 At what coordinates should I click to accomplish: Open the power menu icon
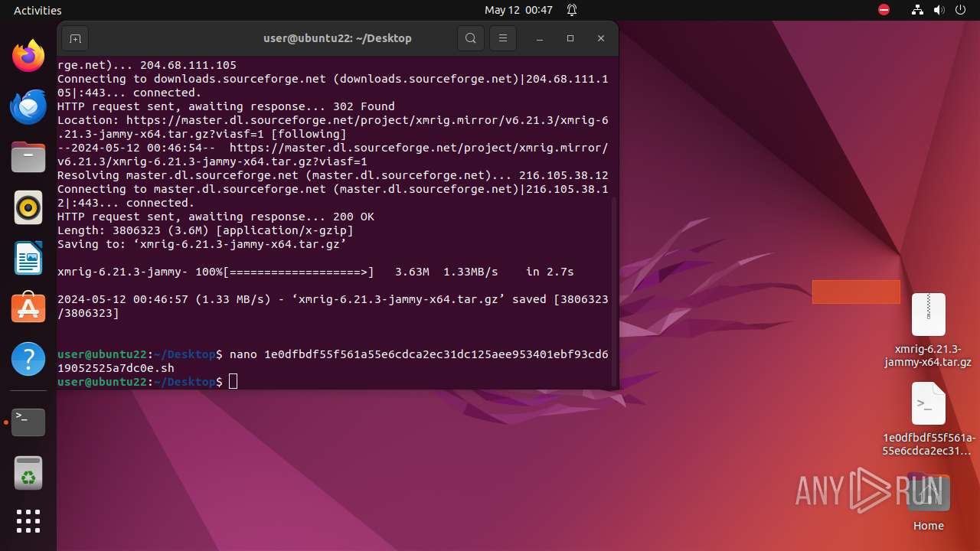click(960, 10)
